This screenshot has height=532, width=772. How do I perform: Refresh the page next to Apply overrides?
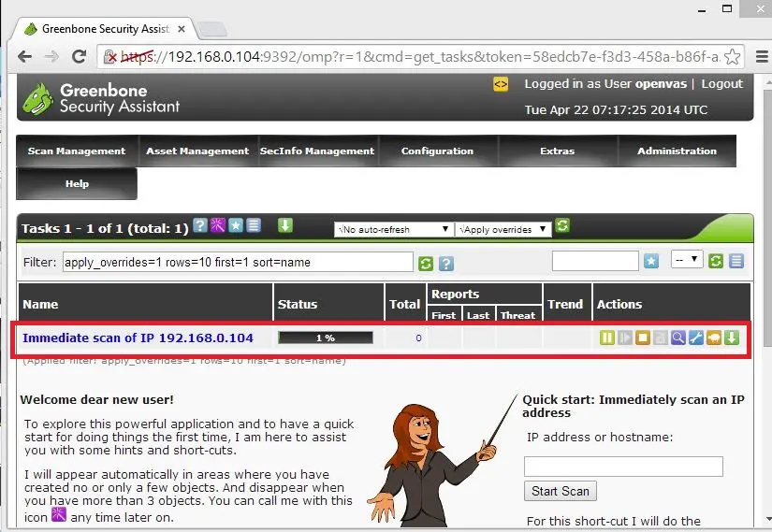tap(562, 226)
